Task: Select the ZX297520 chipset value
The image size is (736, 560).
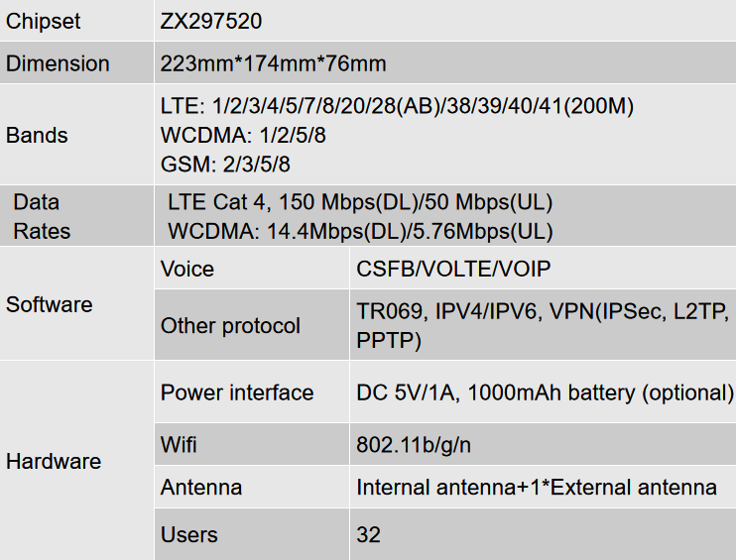Action: click(x=211, y=21)
